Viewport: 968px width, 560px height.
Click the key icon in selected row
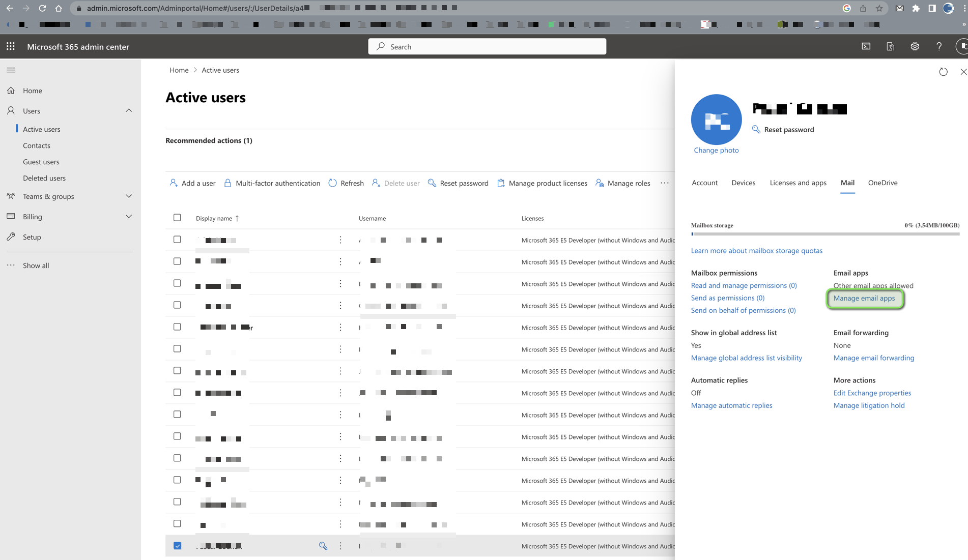(323, 546)
